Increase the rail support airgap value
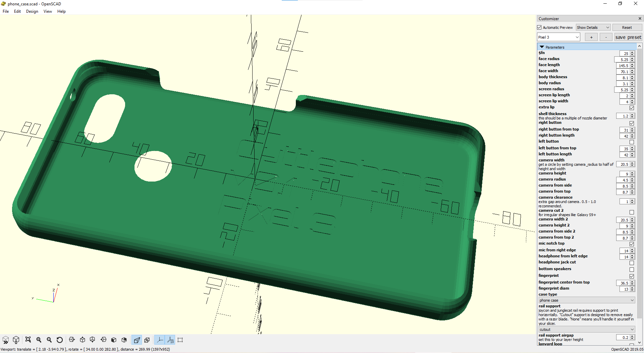This screenshot has width=644, height=353. [x=632, y=336]
